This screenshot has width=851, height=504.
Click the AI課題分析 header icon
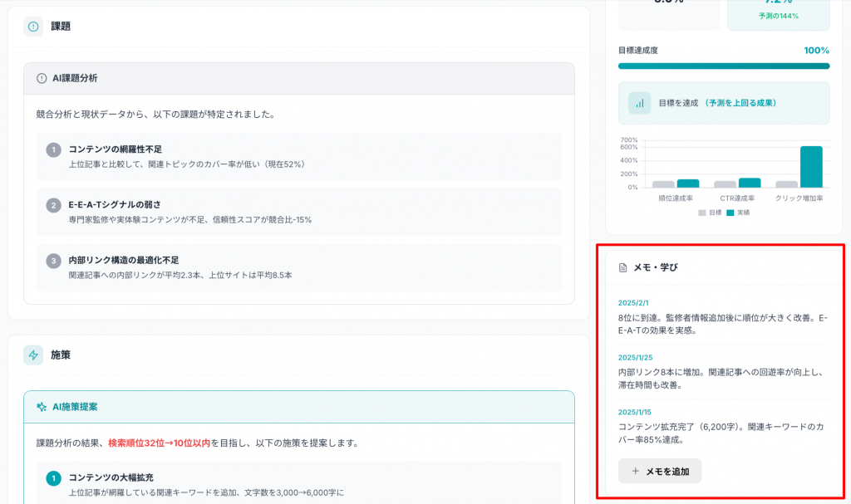point(42,78)
